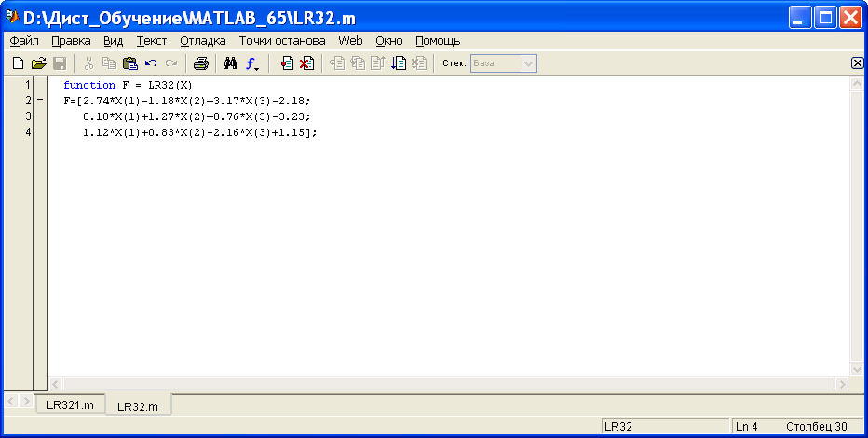Select the LR32.m tab

138,406
